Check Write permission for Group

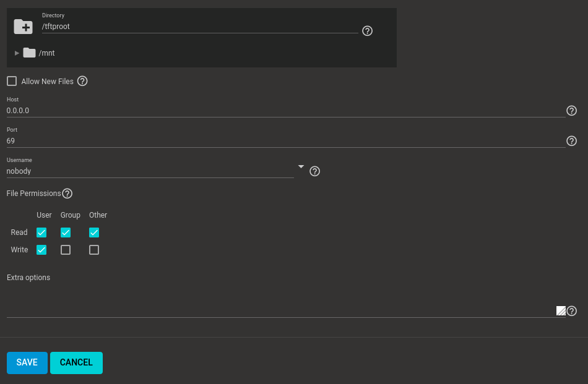66,250
